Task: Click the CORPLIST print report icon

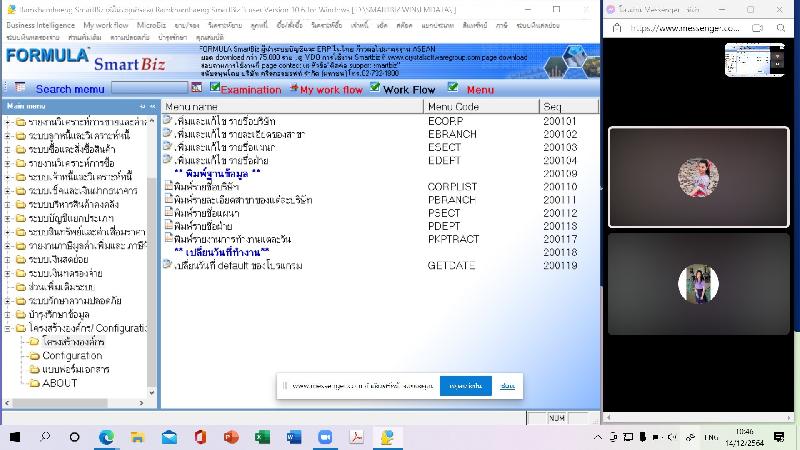Action: [x=167, y=186]
